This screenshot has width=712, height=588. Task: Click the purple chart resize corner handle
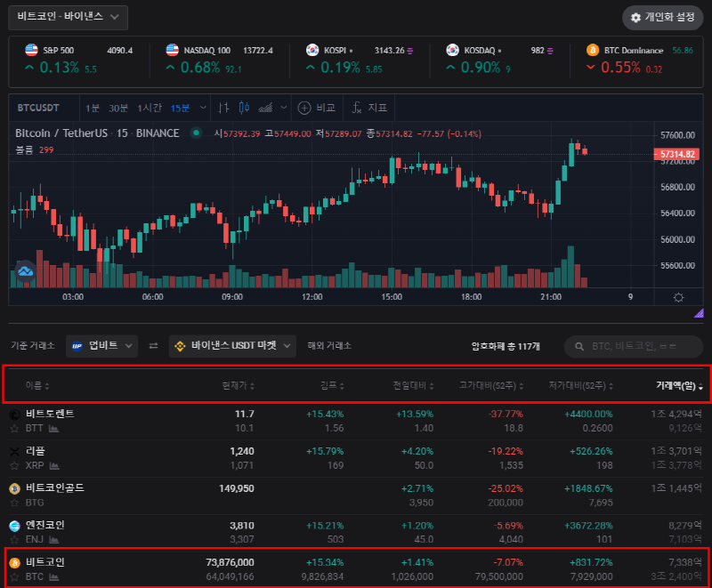[699, 312]
